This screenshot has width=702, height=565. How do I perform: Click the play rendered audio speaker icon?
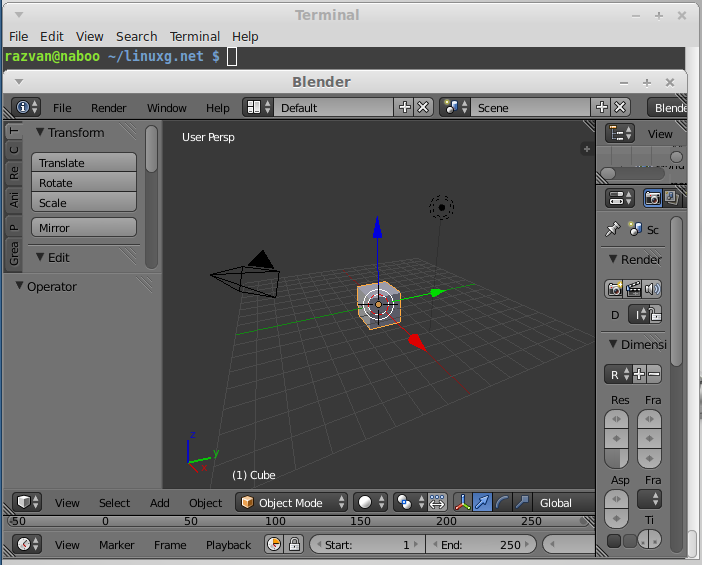click(652, 289)
